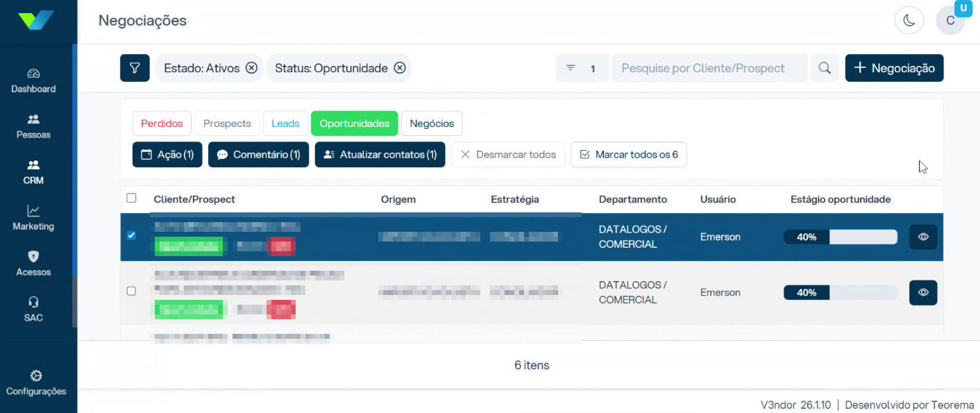Click the Comentário (1) button
Screen dimensions: 980x413
(x=258, y=155)
